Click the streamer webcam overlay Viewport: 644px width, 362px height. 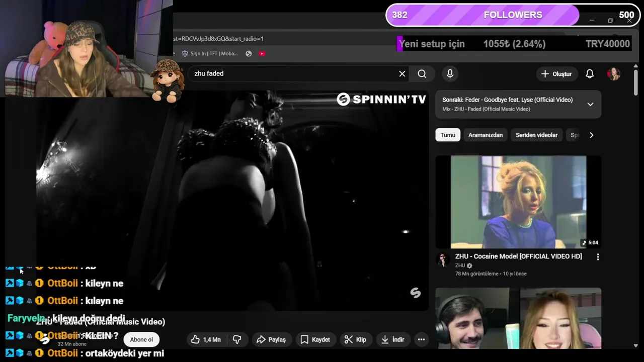87,48
